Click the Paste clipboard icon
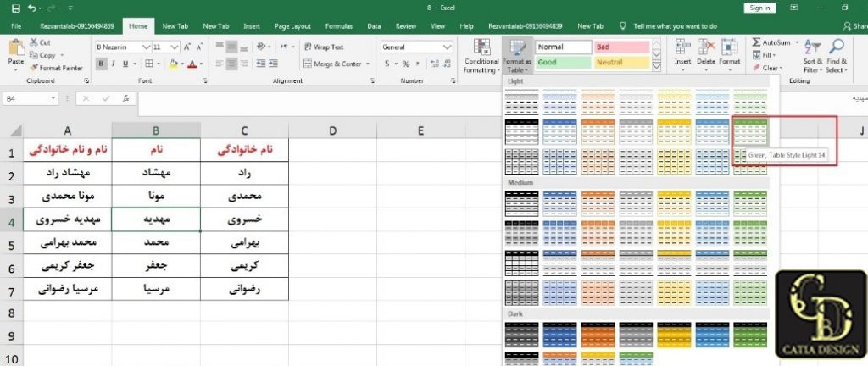 pyautogui.click(x=16, y=47)
